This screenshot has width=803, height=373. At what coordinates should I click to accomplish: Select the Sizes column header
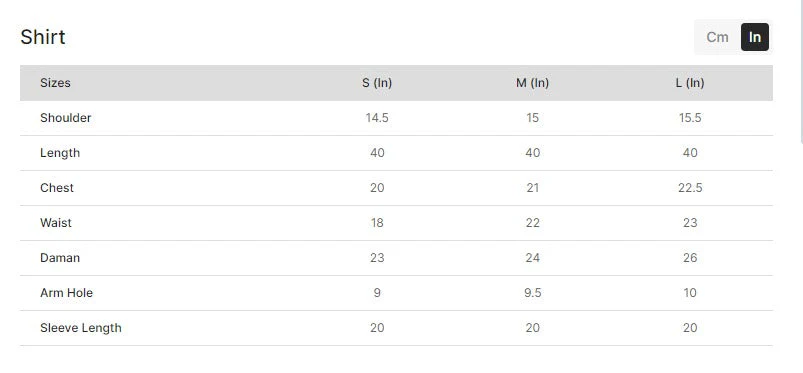(x=55, y=82)
